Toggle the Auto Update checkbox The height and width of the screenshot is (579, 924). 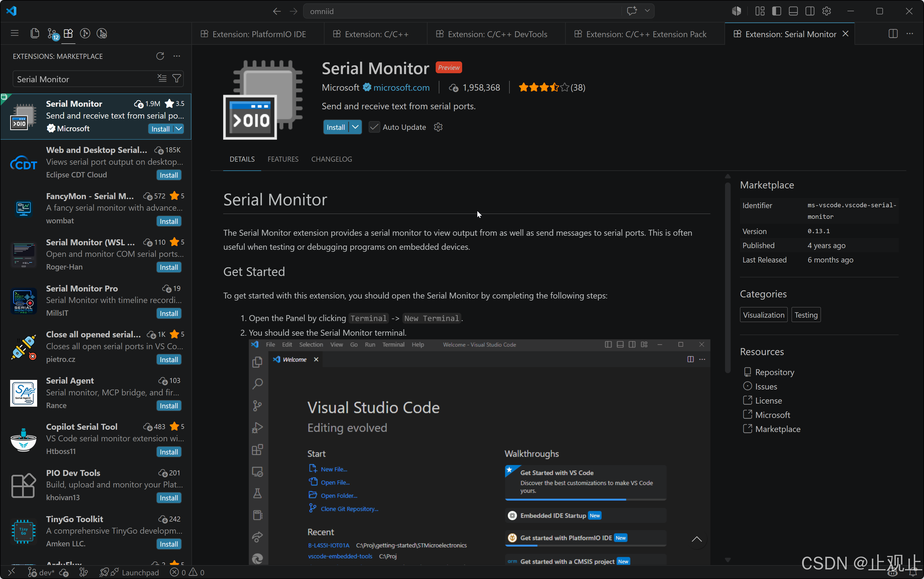click(374, 127)
